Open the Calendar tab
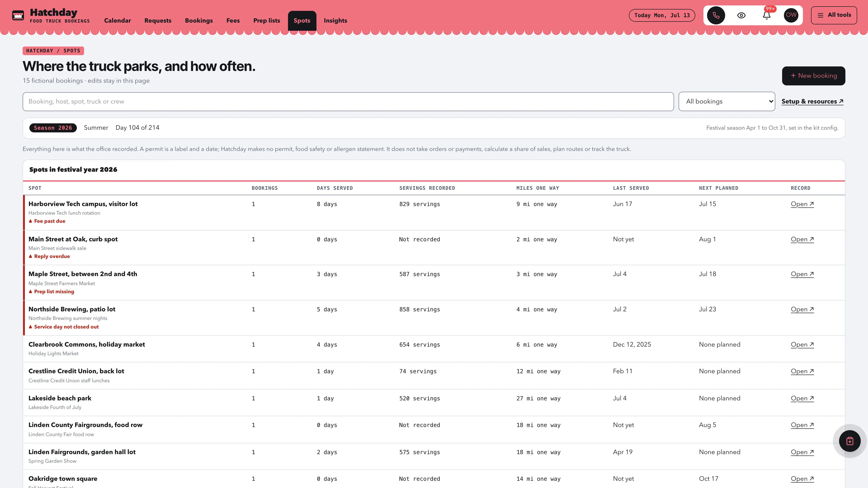 (117, 21)
